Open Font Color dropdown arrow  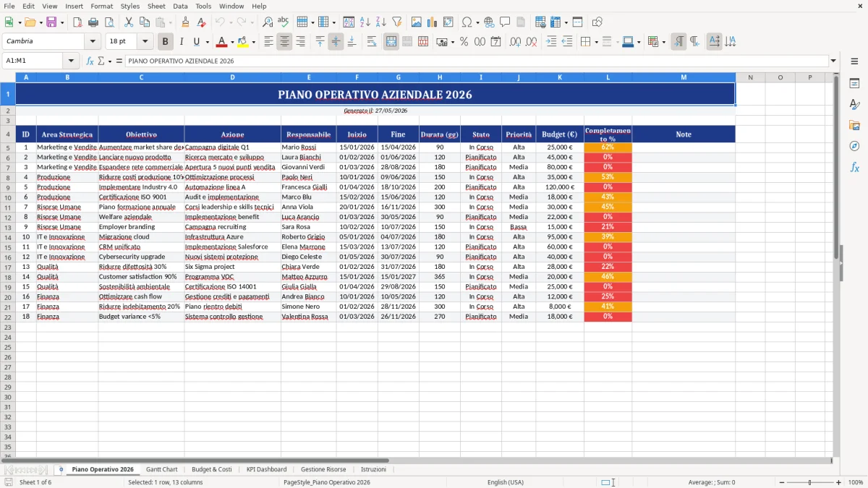232,42
